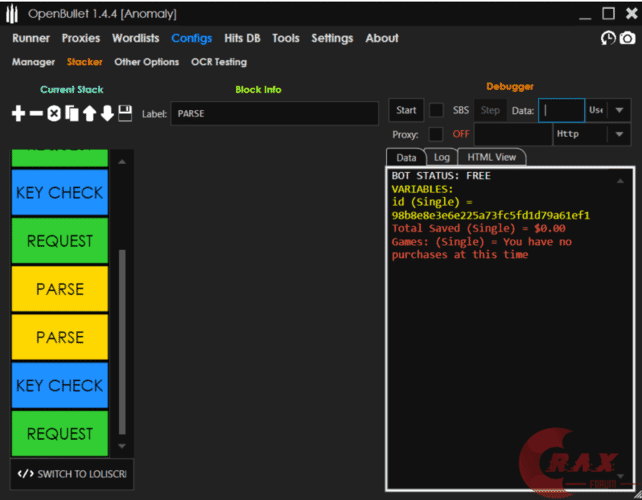This screenshot has width=642, height=500.
Task: Add a new block to the stack
Action: tap(18, 114)
